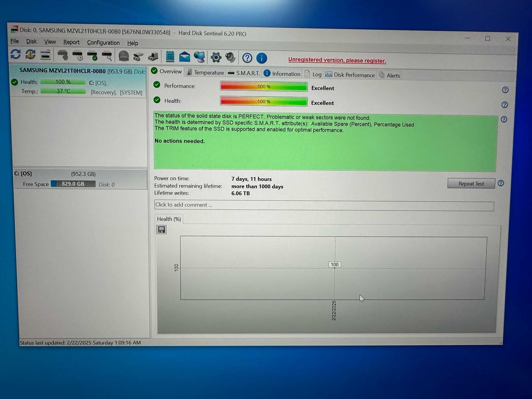The image size is (532, 399).
Task: Click the first gray disk-drives toolbar icon
Action: pyautogui.click(x=138, y=56)
